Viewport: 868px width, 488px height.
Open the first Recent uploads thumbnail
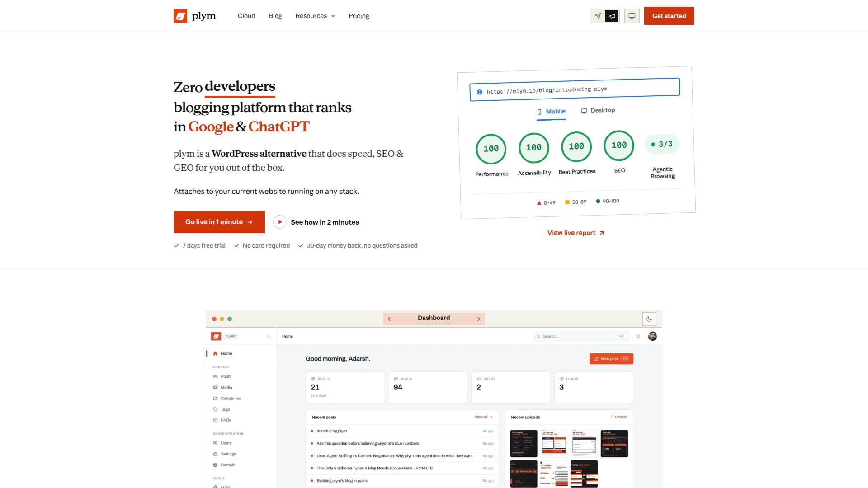pyautogui.click(x=524, y=444)
